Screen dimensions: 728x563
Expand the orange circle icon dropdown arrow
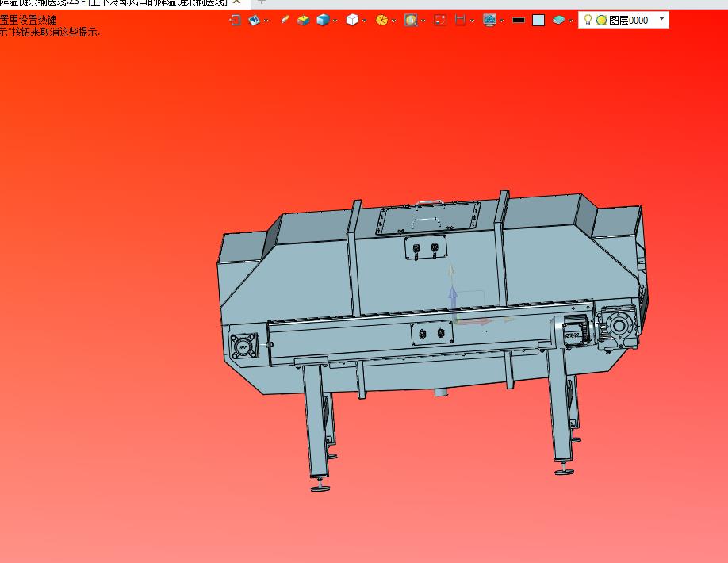[x=393, y=21]
